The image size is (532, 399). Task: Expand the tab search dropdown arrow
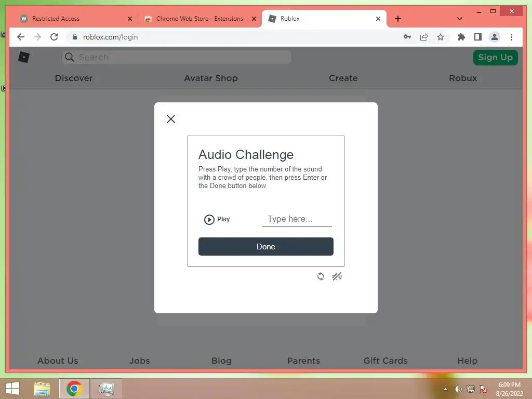[460, 19]
